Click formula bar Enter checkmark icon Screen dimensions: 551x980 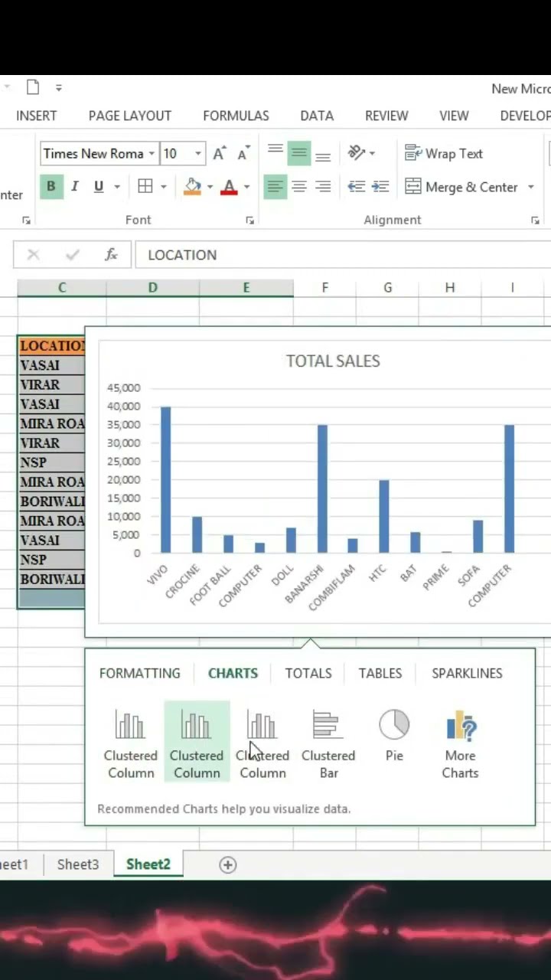73,255
